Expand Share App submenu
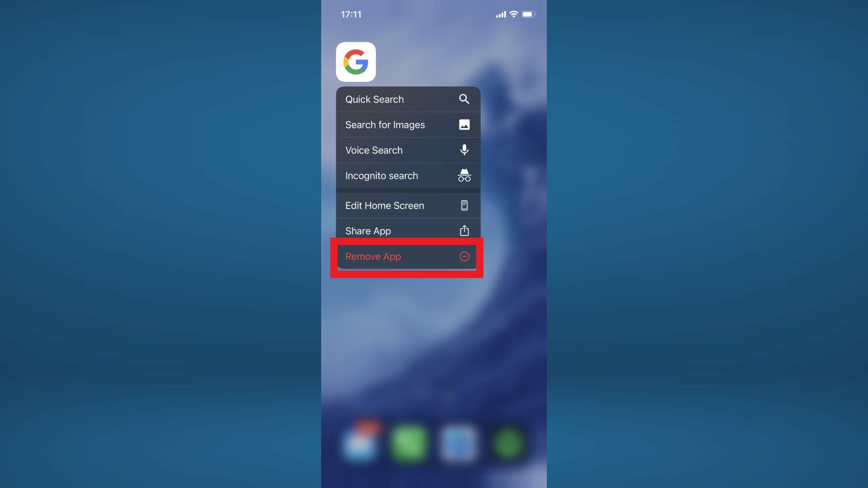The height and width of the screenshot is (488, 868). pos(407,231)
